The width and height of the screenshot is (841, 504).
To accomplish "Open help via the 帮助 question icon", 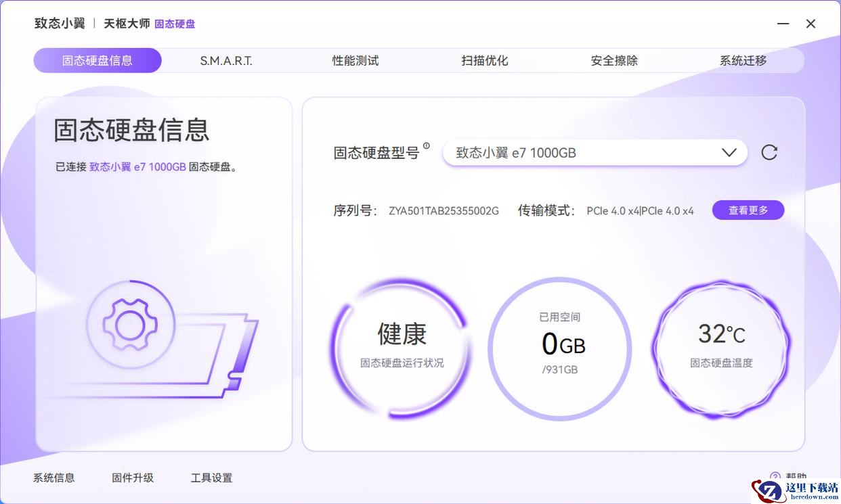I will 775,476.
